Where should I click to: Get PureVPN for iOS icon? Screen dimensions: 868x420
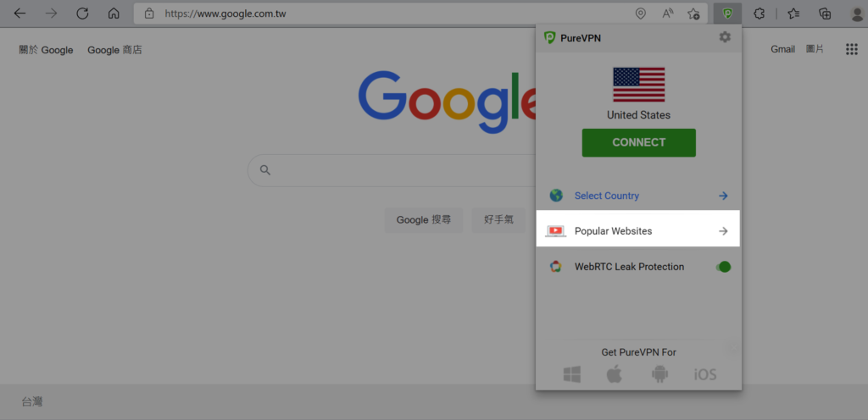705,374
